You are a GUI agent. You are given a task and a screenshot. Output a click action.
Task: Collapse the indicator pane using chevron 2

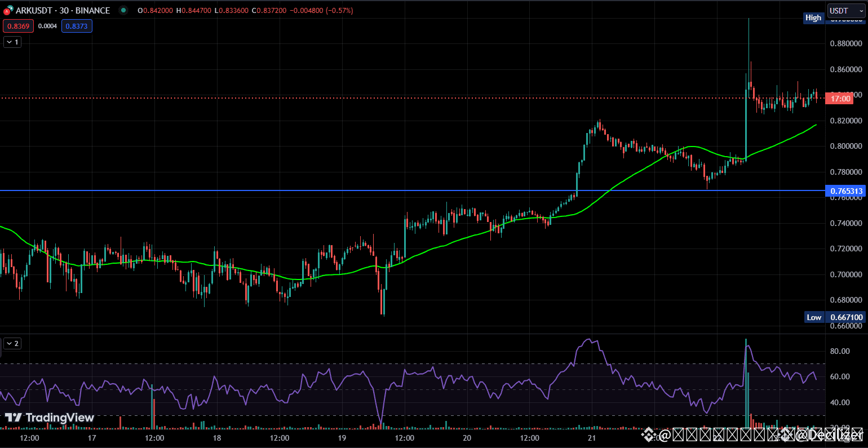point(12,343)
